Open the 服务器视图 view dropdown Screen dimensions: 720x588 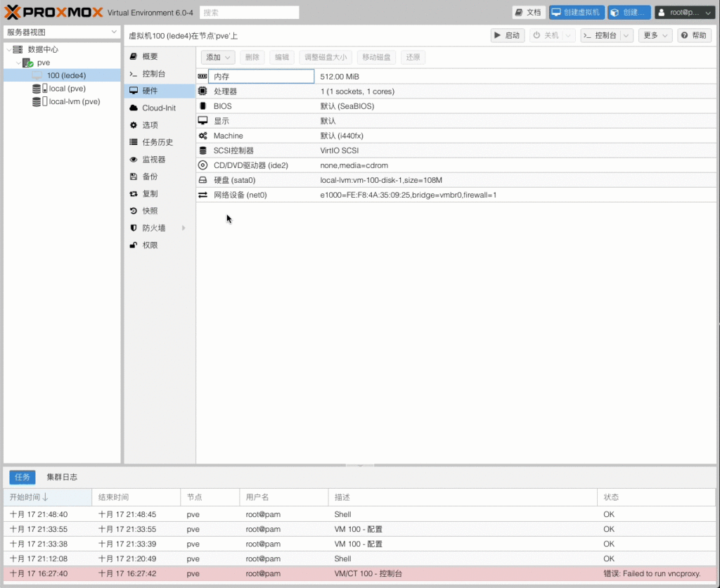[63, 32]
